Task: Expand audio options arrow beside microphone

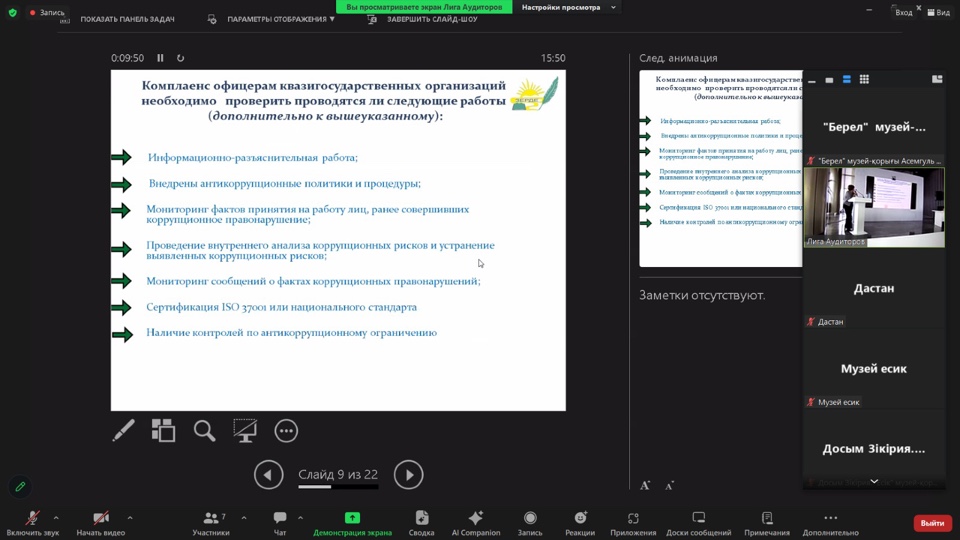Action: (56, 518)
